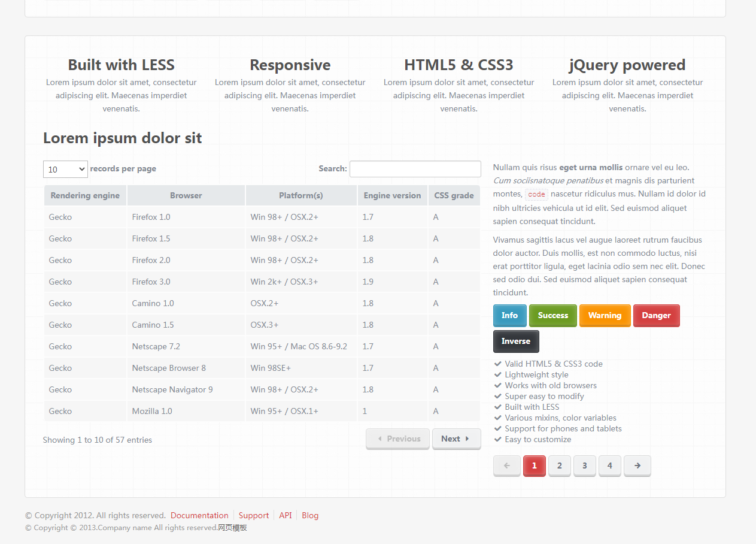Click the left arrow pagination icon
This screenshot has height=544, width=756.
click(x=507, y=466)
